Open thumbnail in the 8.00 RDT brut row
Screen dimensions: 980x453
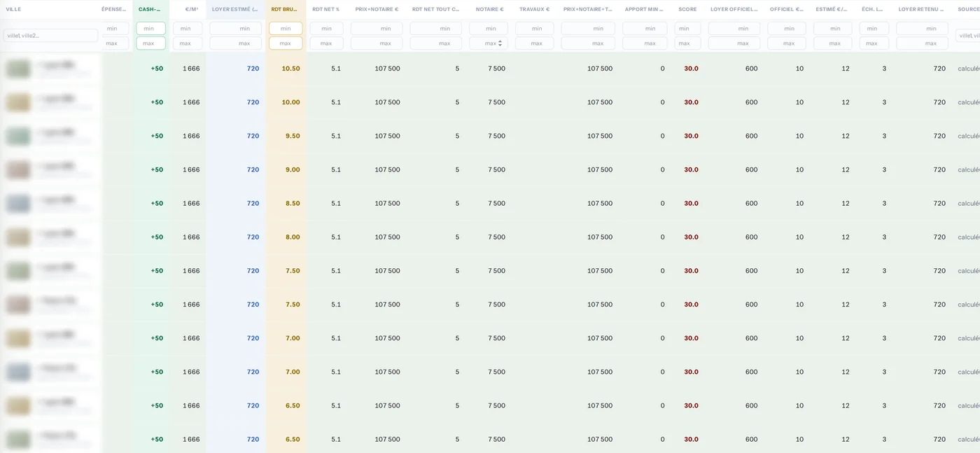coord(18,237)
